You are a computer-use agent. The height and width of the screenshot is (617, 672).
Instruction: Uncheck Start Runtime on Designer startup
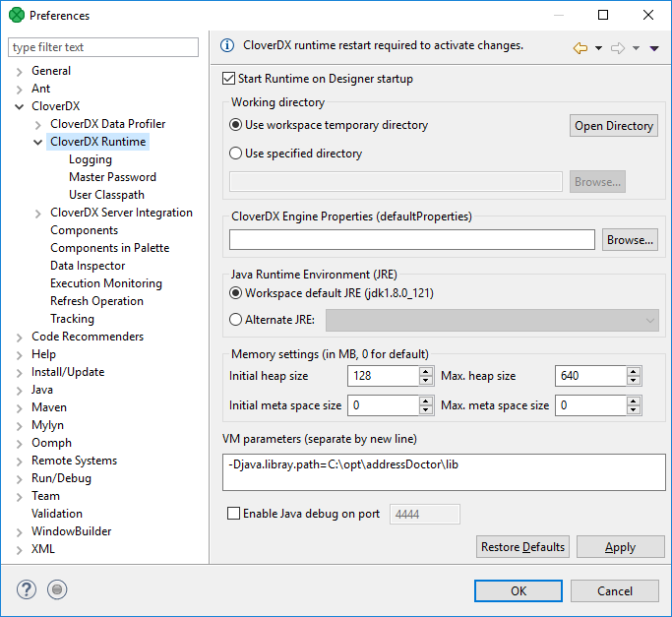[x=230, y=79]
